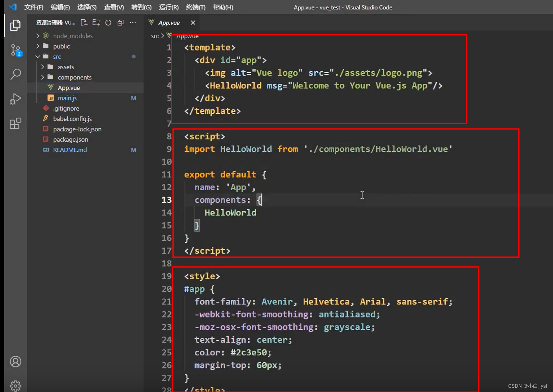The image size is (553, 392).
Task: Open the 编辑(E) menu
Action: click(60, 7)
